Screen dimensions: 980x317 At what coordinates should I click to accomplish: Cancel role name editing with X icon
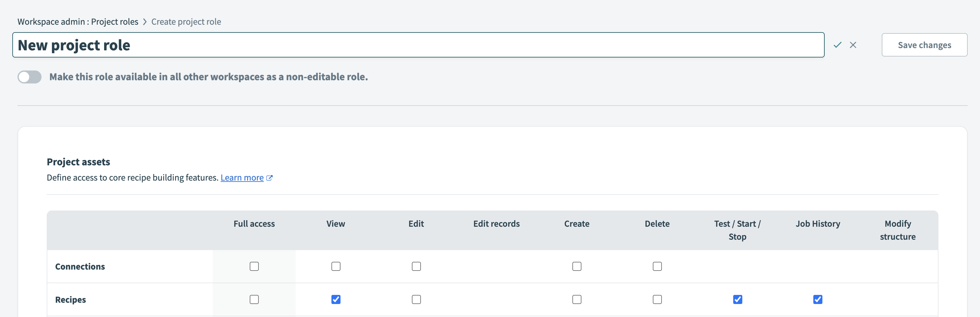pos(853,45)
